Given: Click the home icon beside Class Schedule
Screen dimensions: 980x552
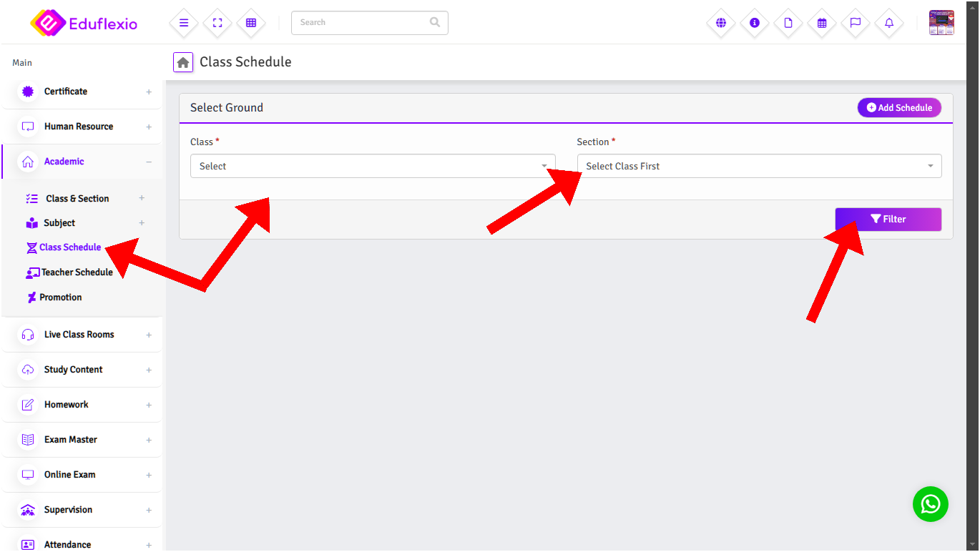Looking at the screenshot, I should point(183,62).
